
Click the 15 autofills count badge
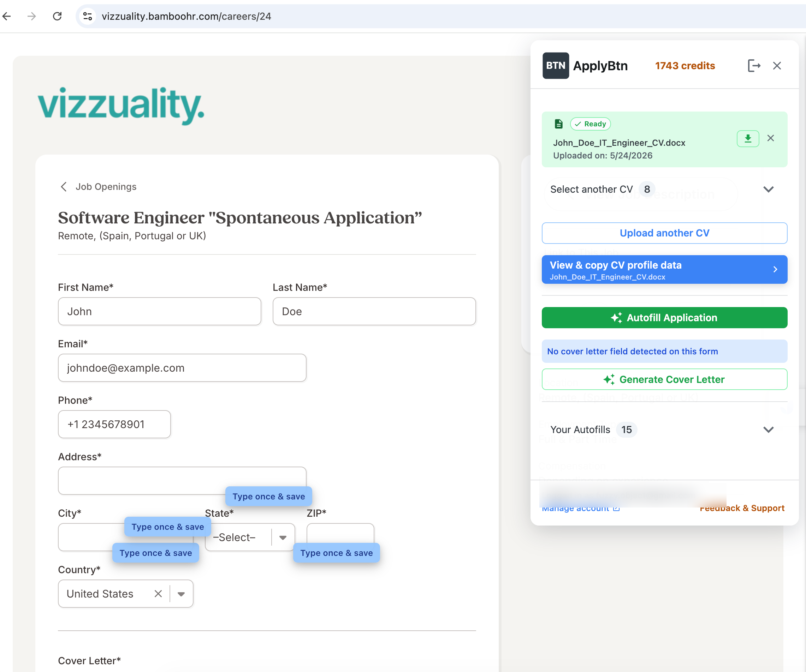[x=626, y=430]
